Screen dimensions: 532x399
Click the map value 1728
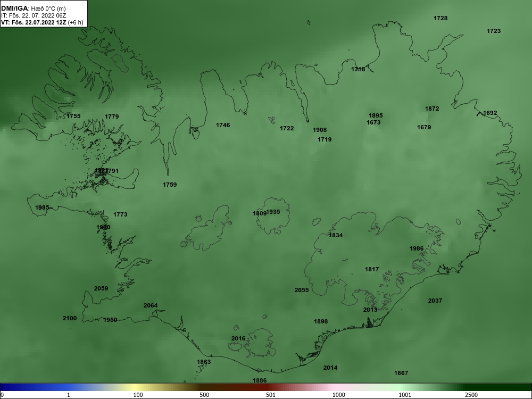440,18
